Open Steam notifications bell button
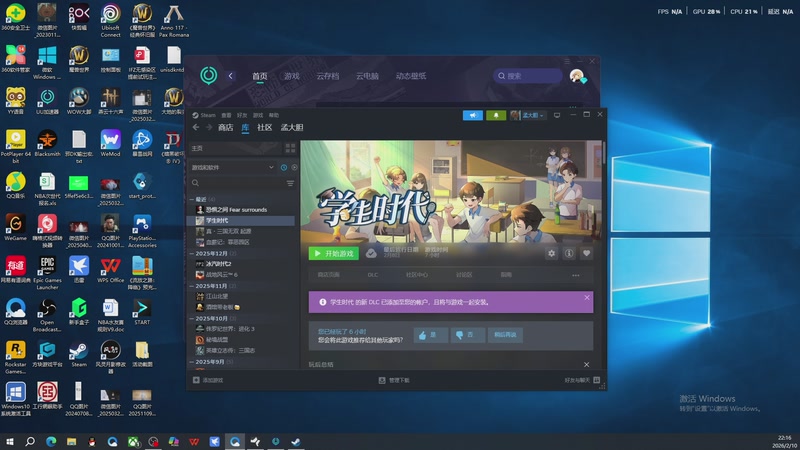 point(496,115)
